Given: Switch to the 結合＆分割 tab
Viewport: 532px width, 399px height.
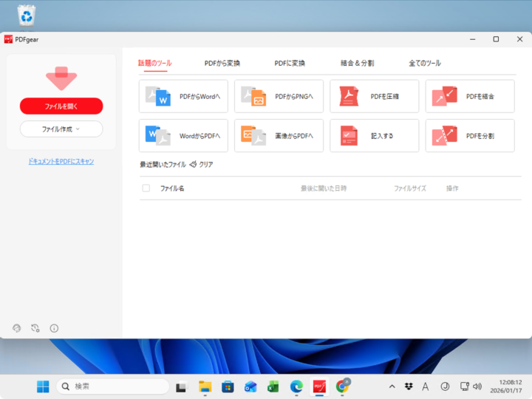Looking at the screenshot, I should (356, 64).
